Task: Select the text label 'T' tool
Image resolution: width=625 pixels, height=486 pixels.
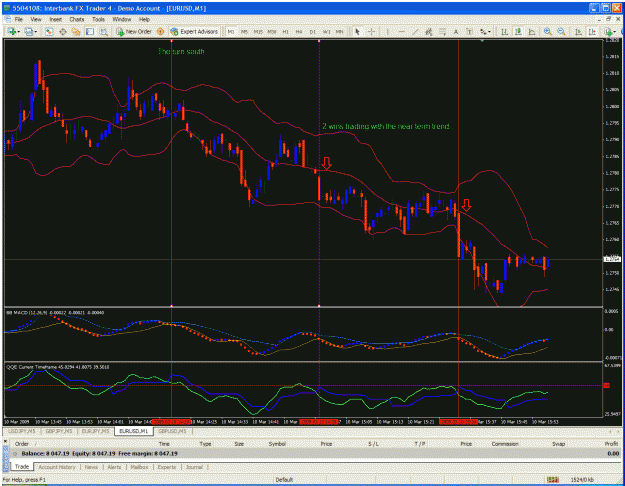Action: click(469, 31)
